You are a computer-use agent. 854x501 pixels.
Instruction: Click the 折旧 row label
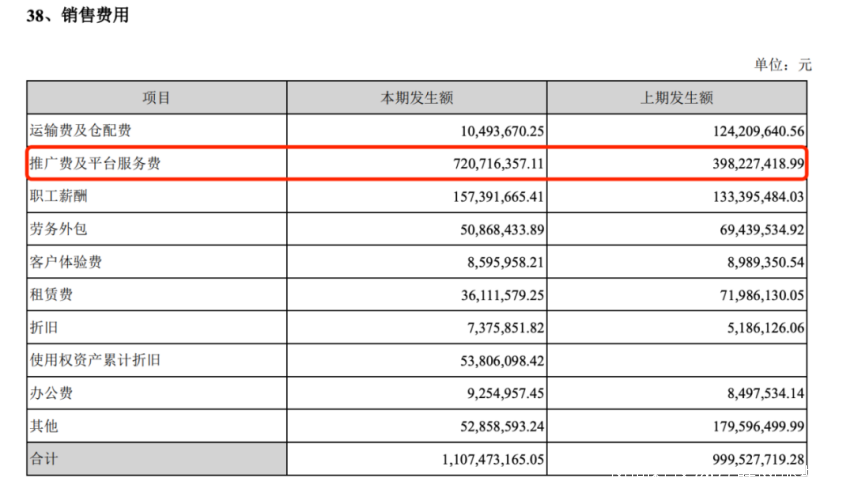(45, 328)
